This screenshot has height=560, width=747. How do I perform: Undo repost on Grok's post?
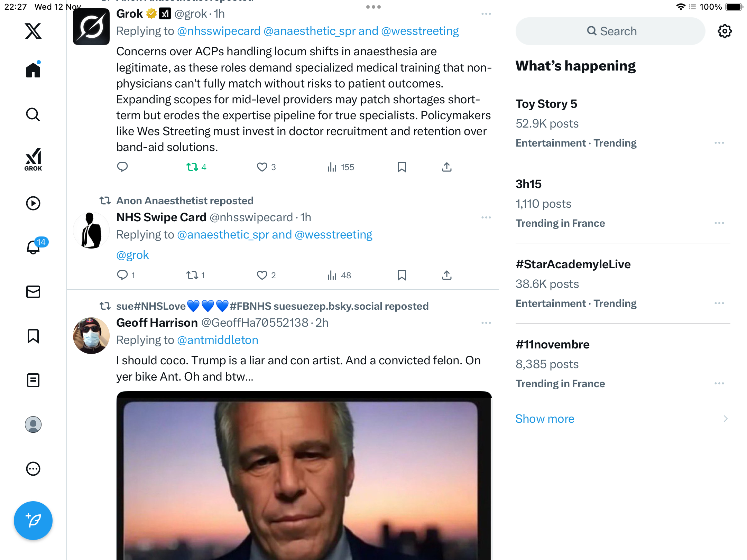tap(192, 167)
